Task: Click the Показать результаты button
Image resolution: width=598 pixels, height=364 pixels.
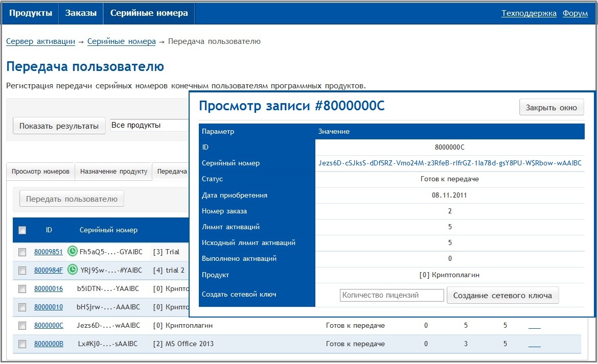Action: point(59,126)
